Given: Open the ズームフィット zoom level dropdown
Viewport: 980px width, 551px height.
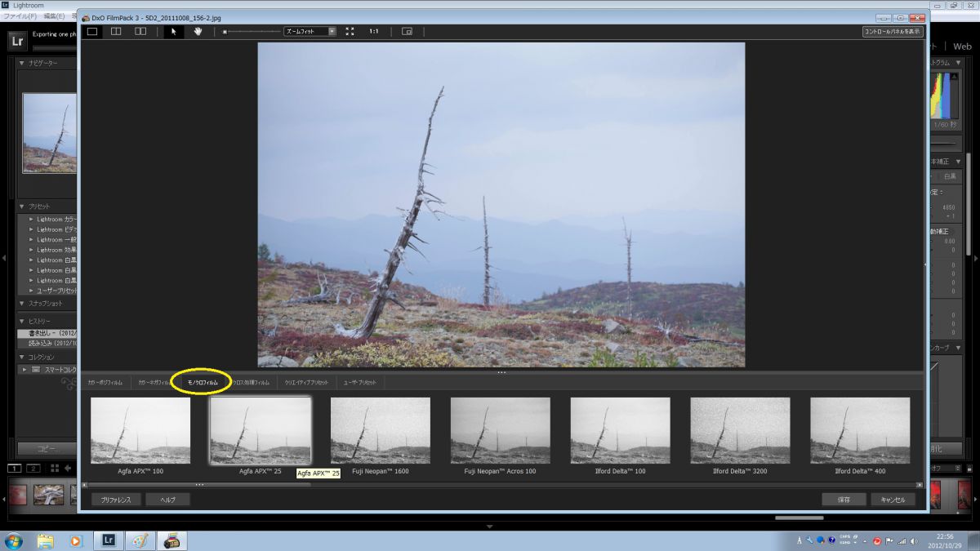Looking at the screenshot, I should (331, 31).
